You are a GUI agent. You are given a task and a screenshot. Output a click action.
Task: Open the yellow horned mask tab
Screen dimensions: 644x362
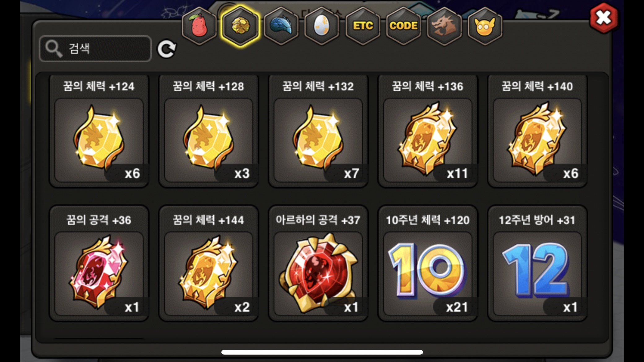coord(485,26)
